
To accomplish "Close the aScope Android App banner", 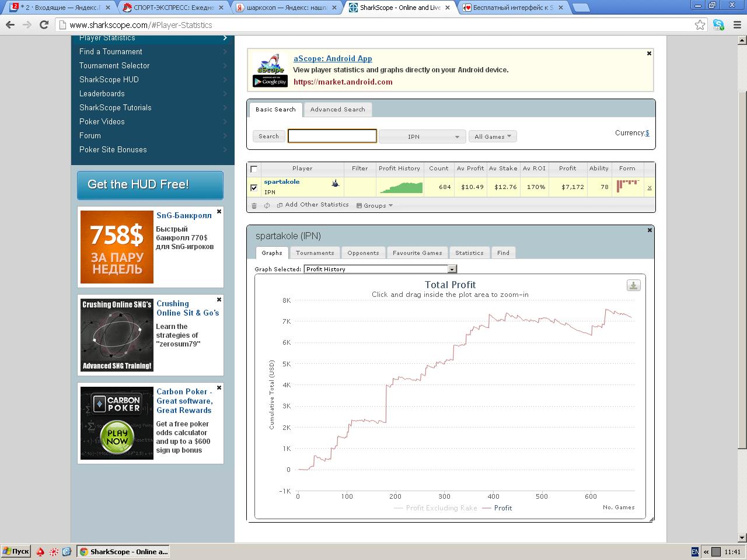I will 649,54.
